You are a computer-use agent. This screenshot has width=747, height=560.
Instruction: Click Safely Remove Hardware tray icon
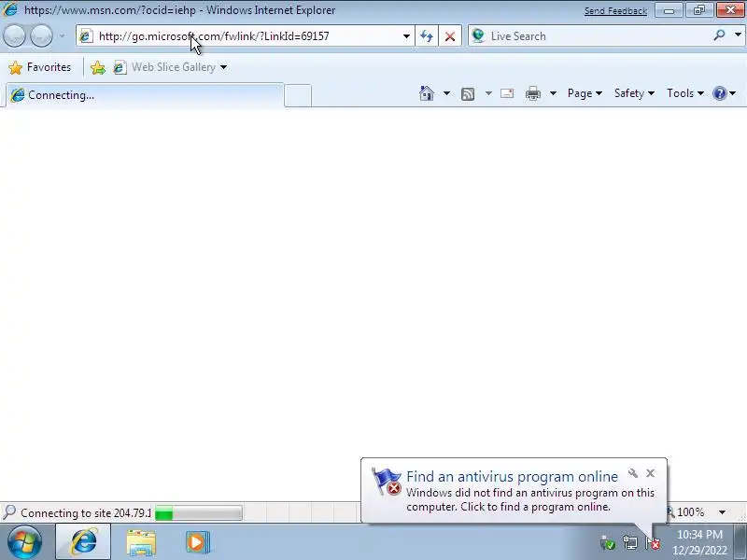point(608,542)
